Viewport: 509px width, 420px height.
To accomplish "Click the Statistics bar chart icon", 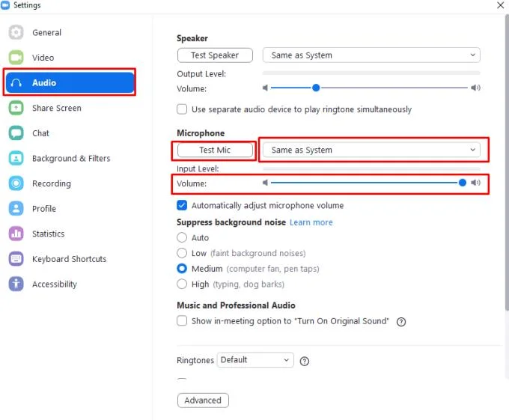I will (16, 234).
